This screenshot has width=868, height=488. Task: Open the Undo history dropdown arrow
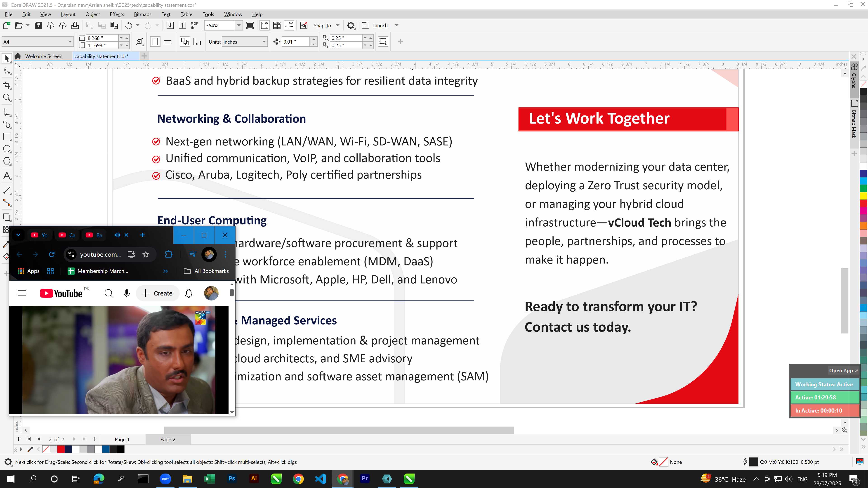pyautogui.click(x=137, y=25)
